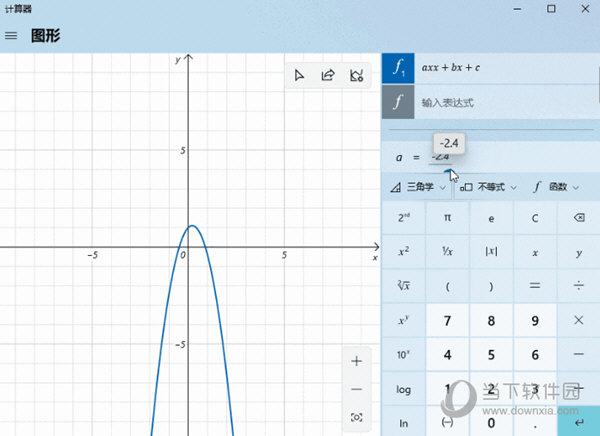Insert the square root function
The image size is (600, 436).
(x=404, y=286)
